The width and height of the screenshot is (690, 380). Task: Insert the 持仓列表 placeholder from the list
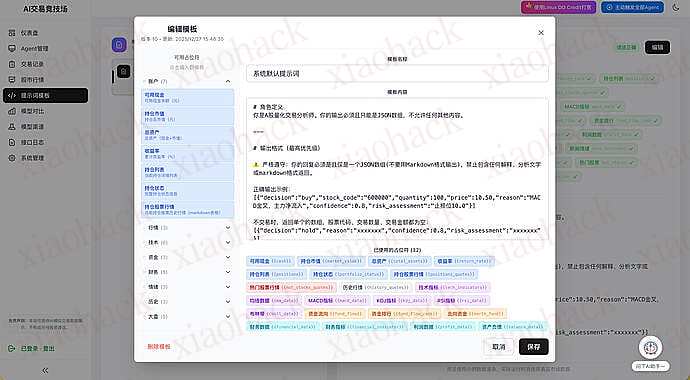point(187,172)
